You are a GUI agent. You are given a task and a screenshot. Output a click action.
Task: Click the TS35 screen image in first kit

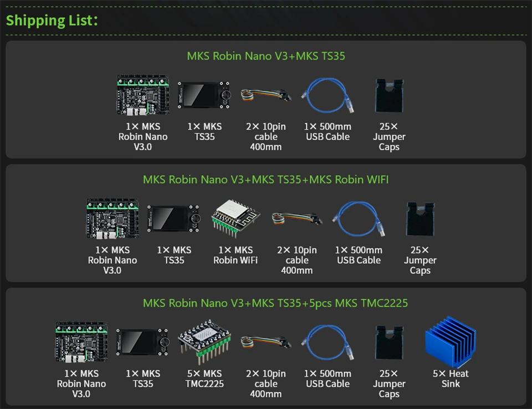204,95
